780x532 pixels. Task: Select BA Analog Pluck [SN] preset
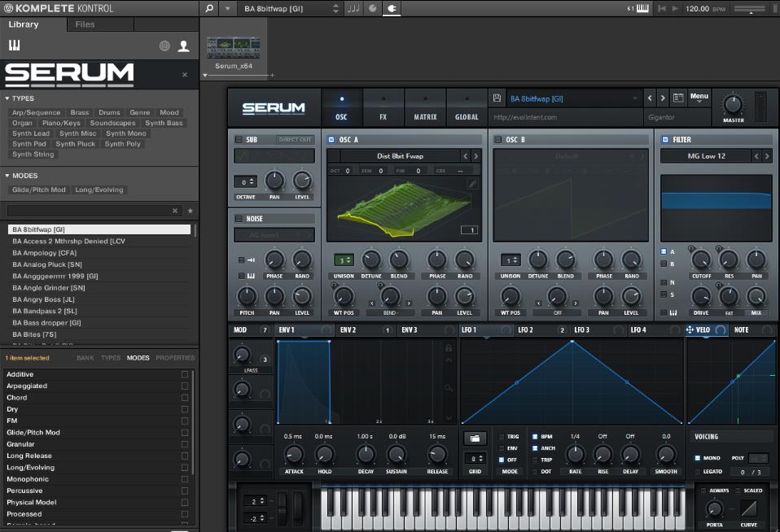[47, 264]
